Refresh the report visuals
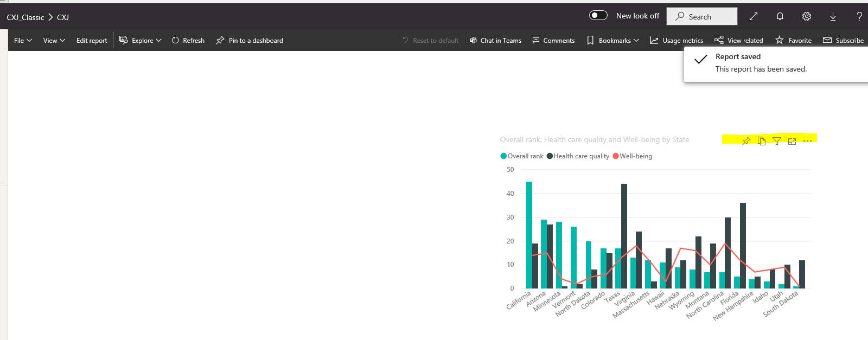 coord(188,41)
